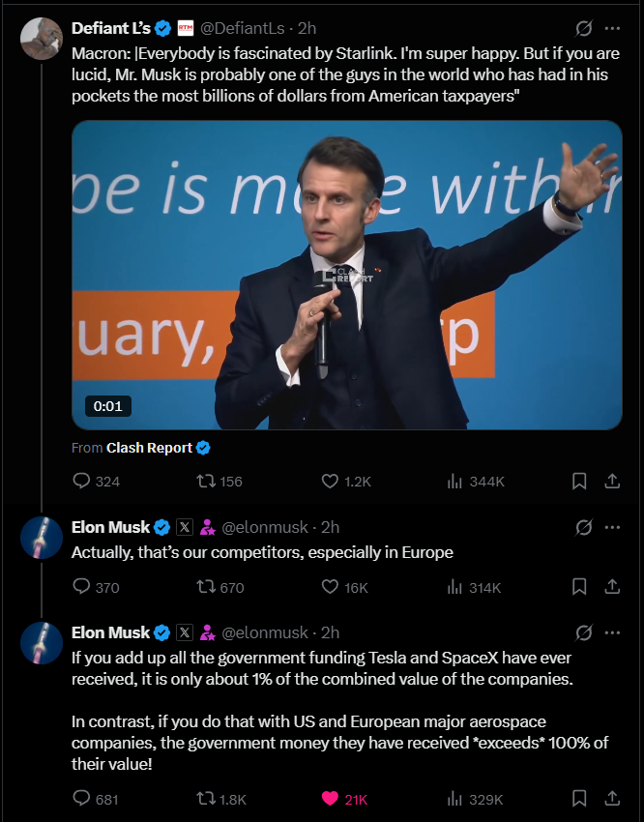The image size is (644, 822).
Task: Expand more options on Musk's last tweet
Action: point(612,632)
